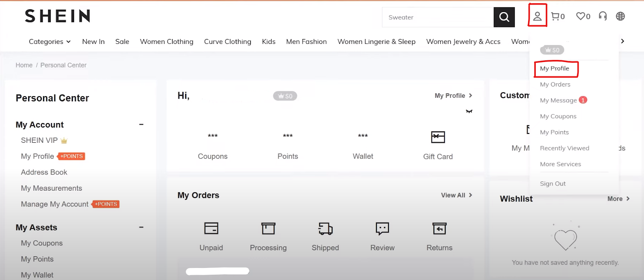
Task: Select Recently Viewed in the account dropdown
Action: pyautogui.click(x=564, y=148)
